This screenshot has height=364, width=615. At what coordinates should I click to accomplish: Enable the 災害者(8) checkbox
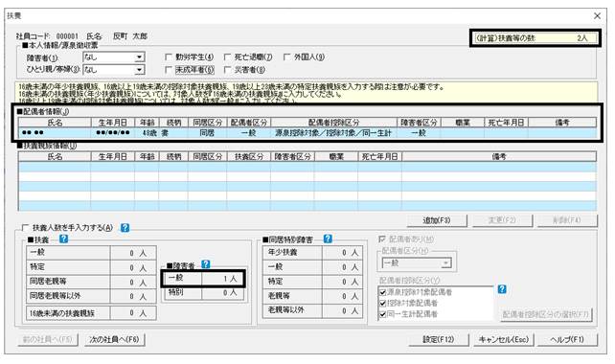[x=227, y=70]
